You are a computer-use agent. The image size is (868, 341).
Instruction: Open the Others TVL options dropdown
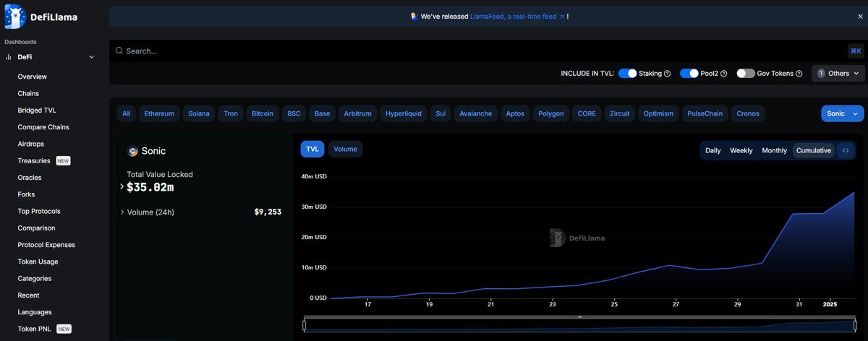pyautogui.click(x=838, y=74)
